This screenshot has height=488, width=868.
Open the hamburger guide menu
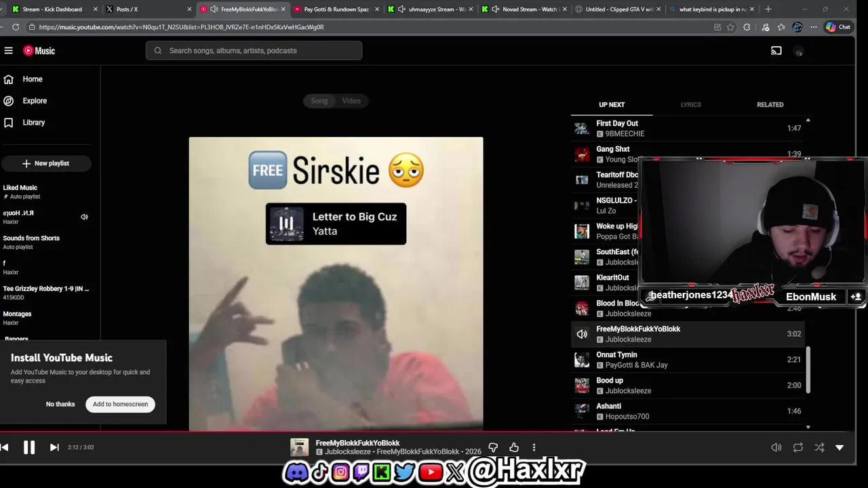[8, 51]
